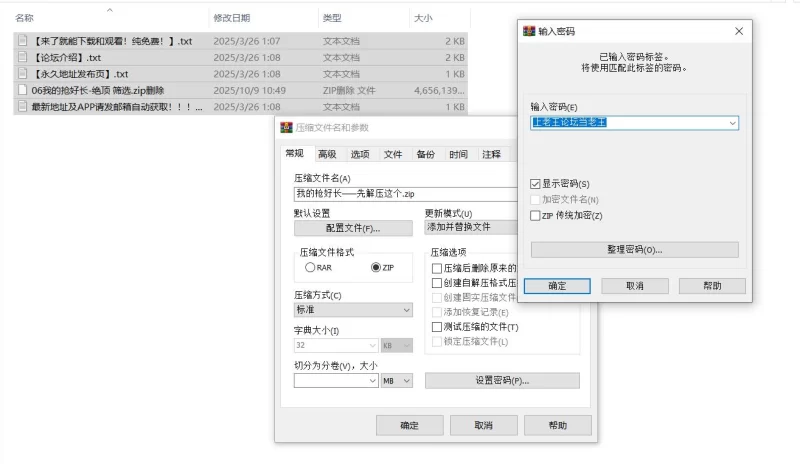The height and width of the screenshot is (464, 800).
Task: Close the 输入密码 dialog with X
Action: 739,32
